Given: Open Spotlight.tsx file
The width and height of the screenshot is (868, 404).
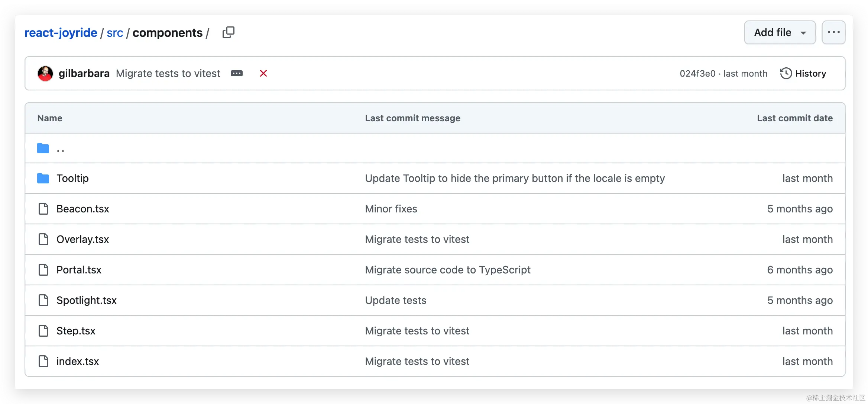Looking at the screenshot, I should (x=87, y=300).
